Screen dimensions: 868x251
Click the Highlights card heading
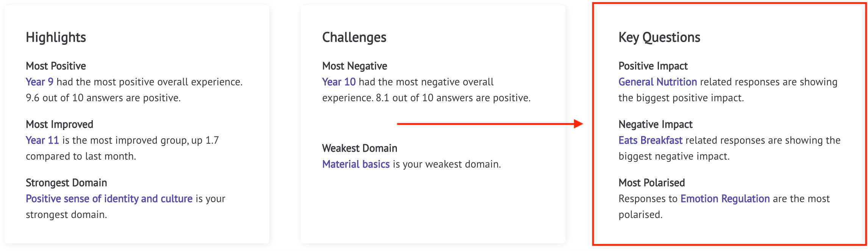pyautogui.click(x=56, y=38)
